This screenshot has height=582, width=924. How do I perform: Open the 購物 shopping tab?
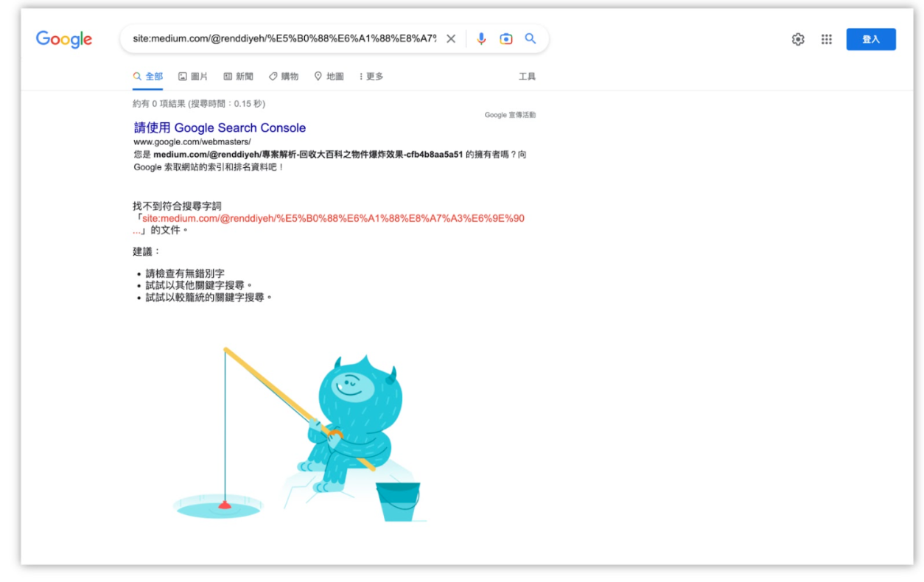pos(284,77)
